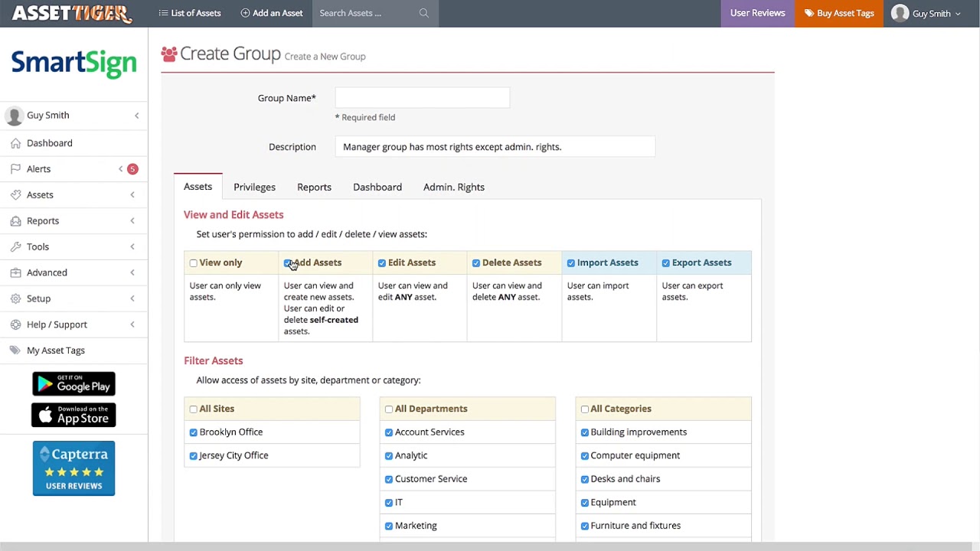Open the Capterra user reviews banner
This screenshot has height=551, width=980.
73,468
